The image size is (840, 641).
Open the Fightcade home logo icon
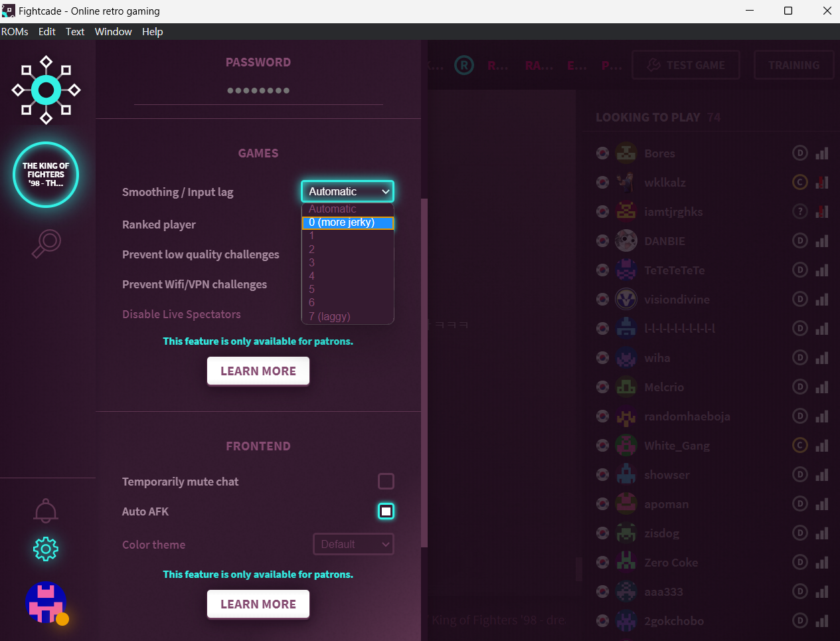tap(46, 90)
